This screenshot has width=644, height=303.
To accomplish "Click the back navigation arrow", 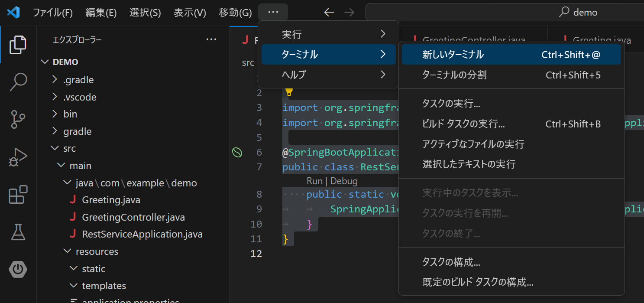I will pyautogui.click(x=329, y=12).
